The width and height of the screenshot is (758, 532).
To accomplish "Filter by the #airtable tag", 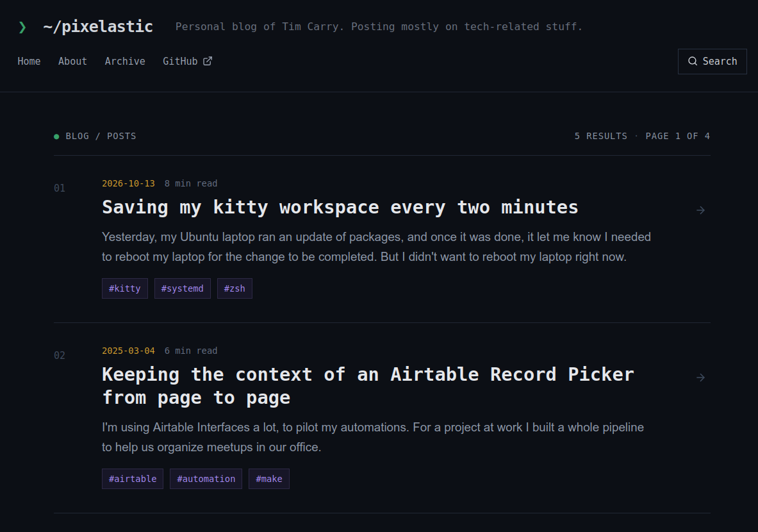I will coord(133,479).
